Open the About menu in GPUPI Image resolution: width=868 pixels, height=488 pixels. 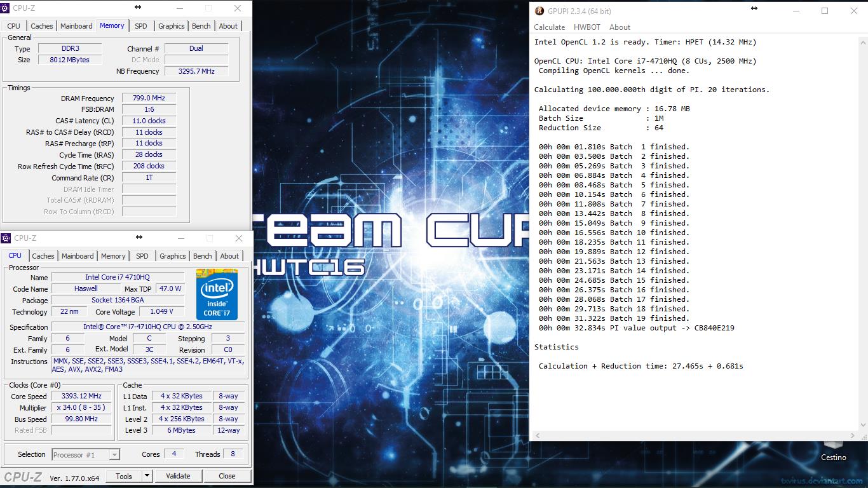[620, 27]
